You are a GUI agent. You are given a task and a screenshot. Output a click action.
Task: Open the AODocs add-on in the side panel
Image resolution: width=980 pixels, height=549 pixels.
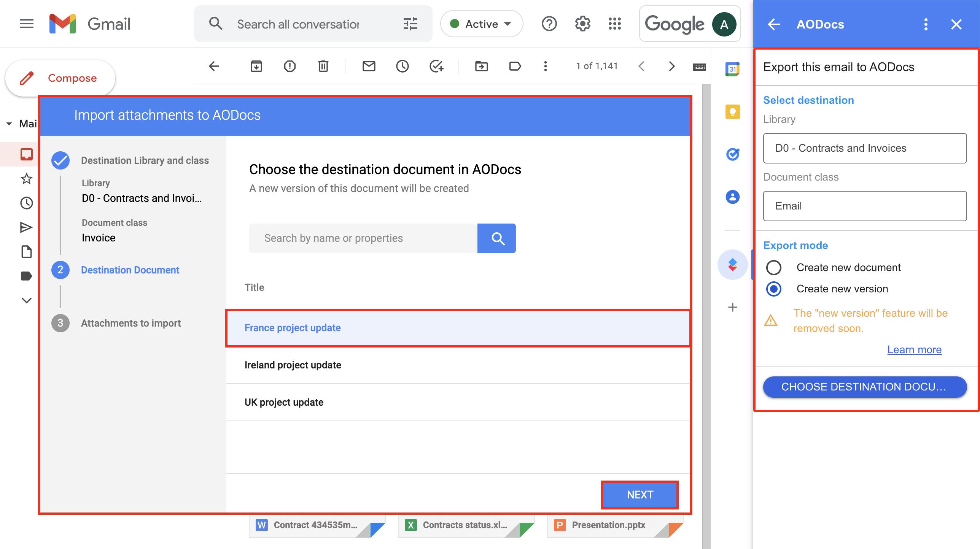[732, 264]
